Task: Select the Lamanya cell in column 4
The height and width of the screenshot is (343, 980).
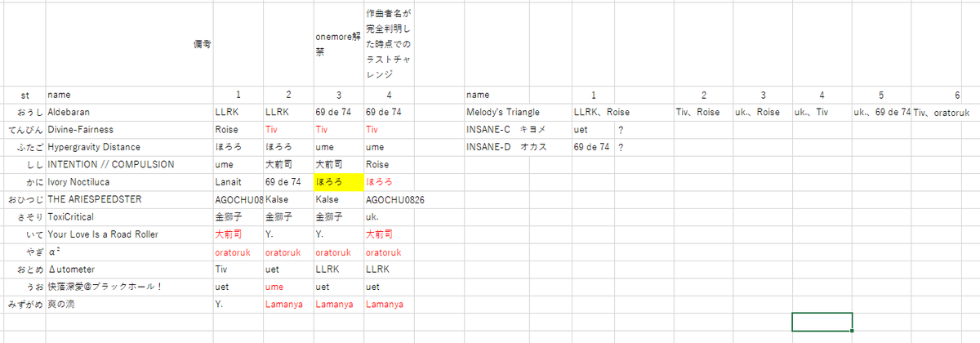Action: [x=389, y=305]
